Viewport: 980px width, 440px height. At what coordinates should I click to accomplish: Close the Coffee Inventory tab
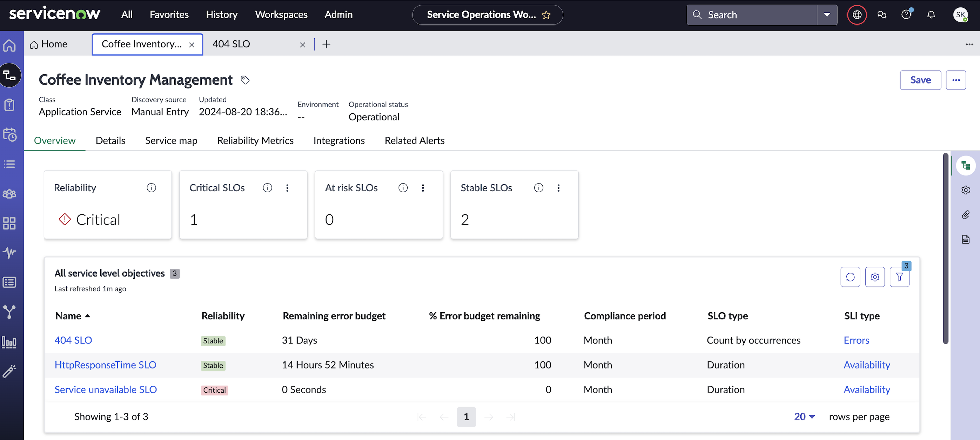click(192, 45)
